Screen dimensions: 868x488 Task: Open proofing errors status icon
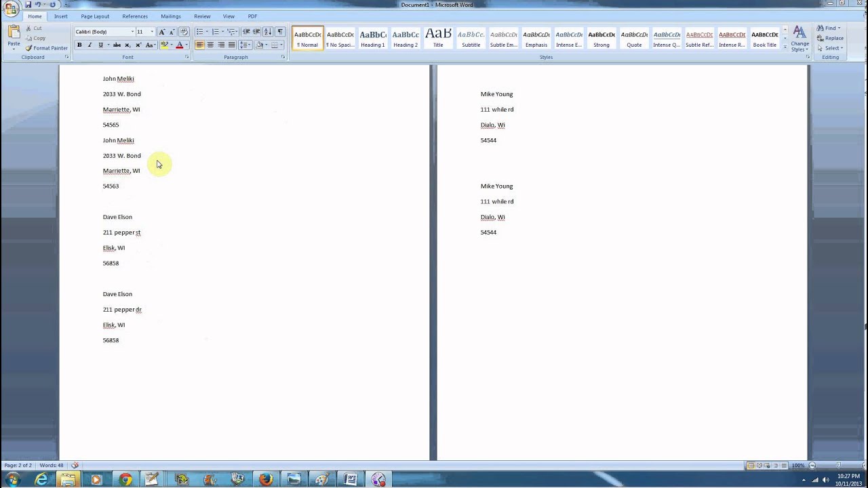(75, 466)
